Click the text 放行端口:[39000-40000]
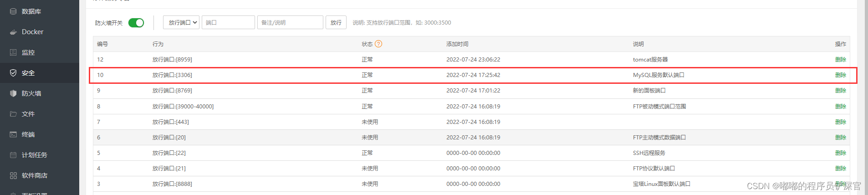868x195 pixels. point(183,107)
